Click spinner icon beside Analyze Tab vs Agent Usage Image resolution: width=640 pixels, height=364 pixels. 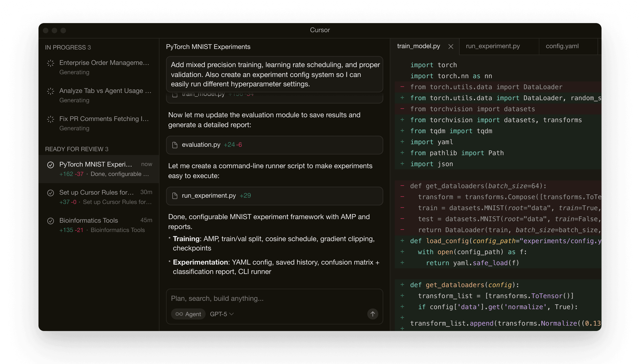(51, 91)
